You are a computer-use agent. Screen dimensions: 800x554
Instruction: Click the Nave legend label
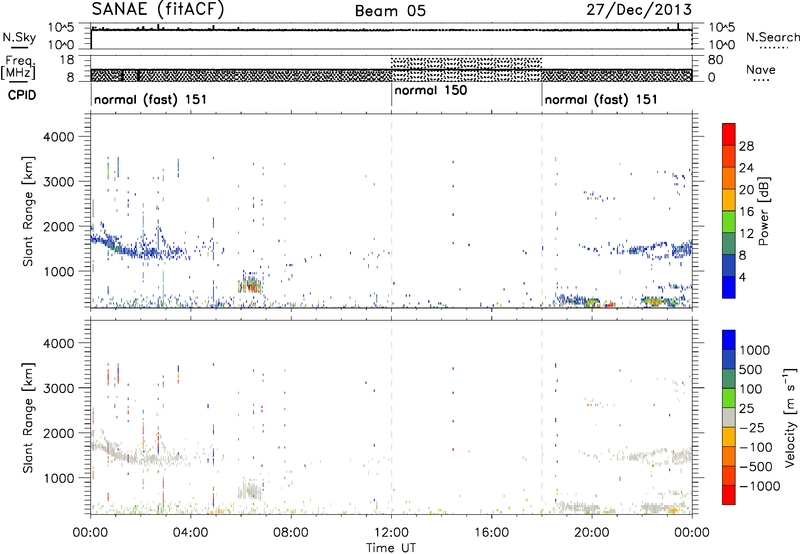pos(761,70)
